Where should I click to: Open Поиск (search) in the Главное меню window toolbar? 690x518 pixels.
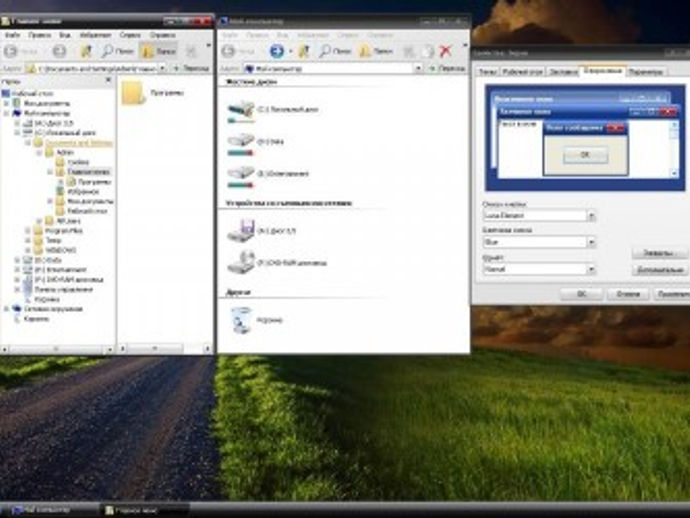pos(117,51)
